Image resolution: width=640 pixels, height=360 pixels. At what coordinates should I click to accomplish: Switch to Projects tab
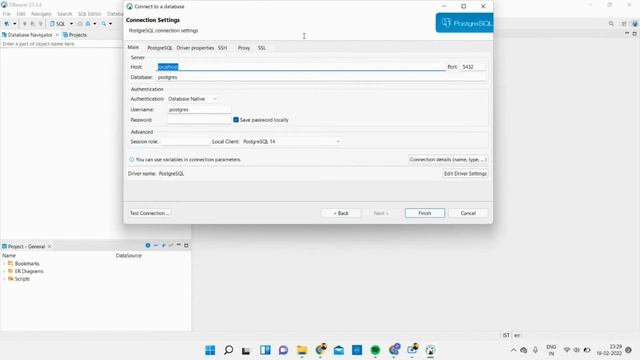click(75, 35)
